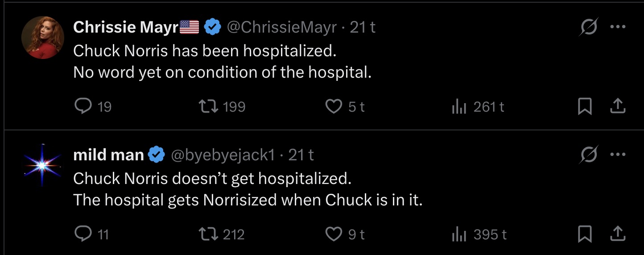Image resolution: width=644 pixels, height=255 pixels.
Task: Open mild man's starburst avatar
Action: point(42,165)
